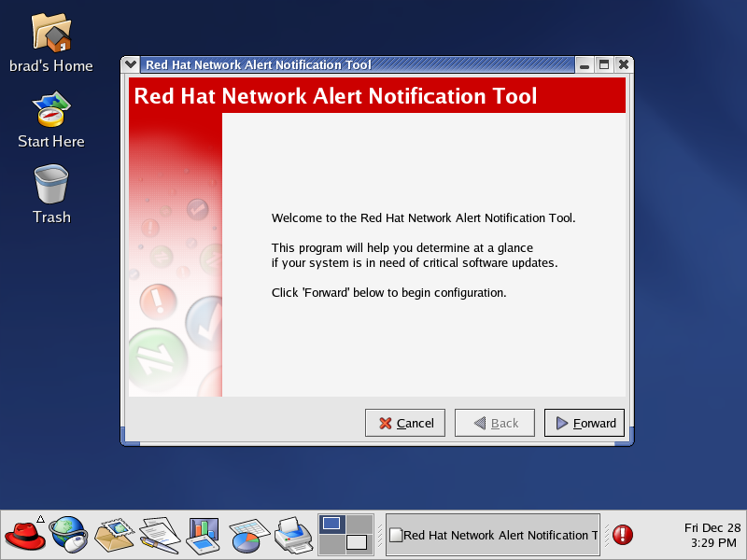
Task: Click the Back button
Action: click(x=495, y=423)
